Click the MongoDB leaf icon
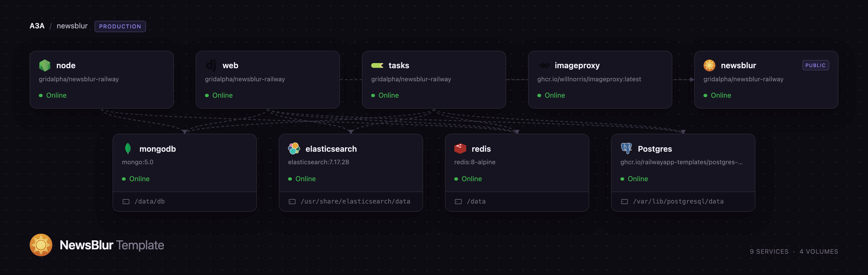The height and width of the screenshot is (275, 868). pyautogui.click(x=128, y=149)
